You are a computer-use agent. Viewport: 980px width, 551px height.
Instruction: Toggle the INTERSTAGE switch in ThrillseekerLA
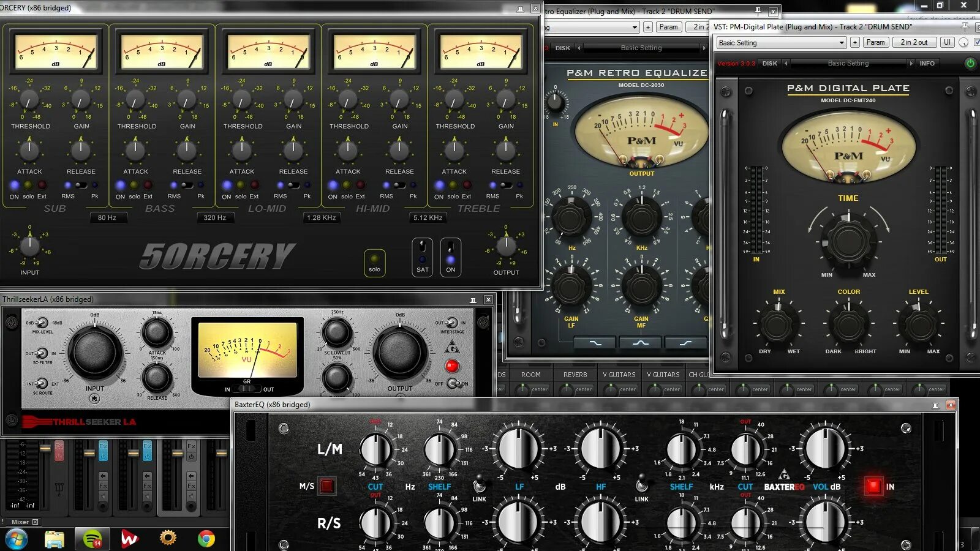coord(451,323)
